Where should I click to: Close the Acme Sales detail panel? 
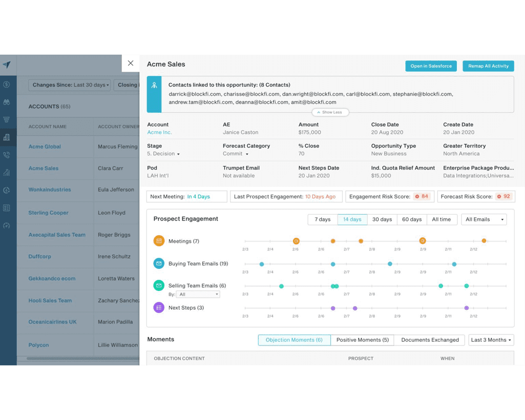click(131, 63)
